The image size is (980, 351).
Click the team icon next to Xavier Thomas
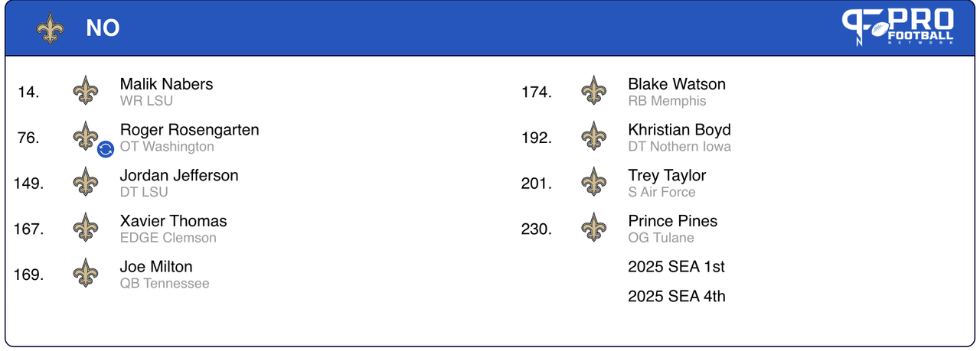tap(86, 228)
